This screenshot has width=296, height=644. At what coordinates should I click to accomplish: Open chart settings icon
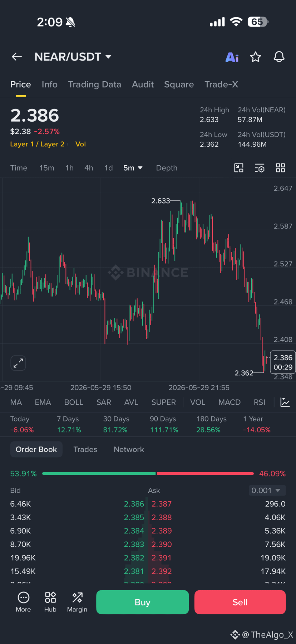(260, 168)
